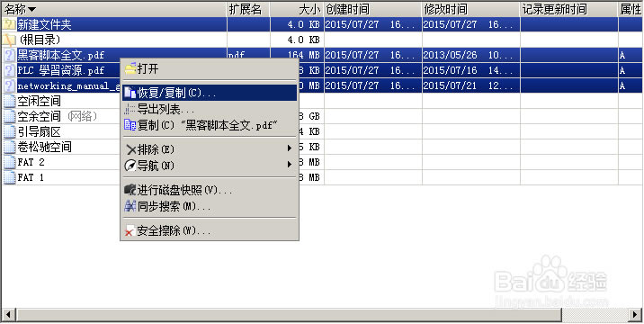Sort by the 修改时间 column header

pyautogui.click(x=471, y=9)
